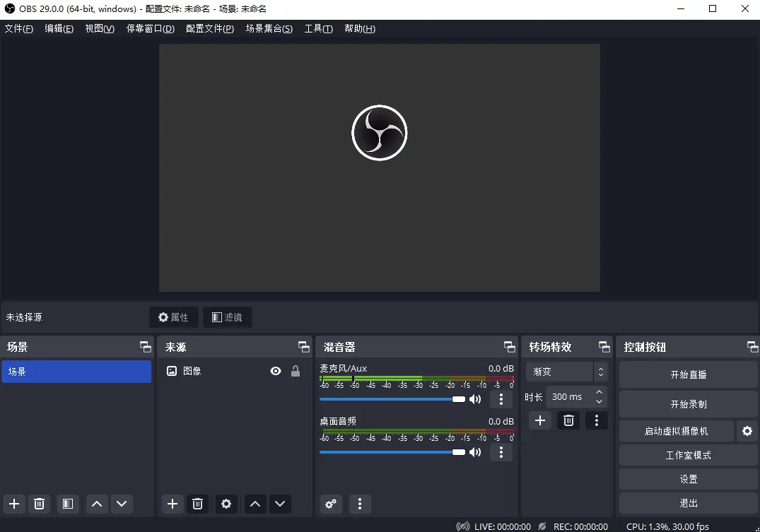Open 麦克风/Aux three-dot options menu
This screenshot has height=532, width=760.
click(501, 399)
